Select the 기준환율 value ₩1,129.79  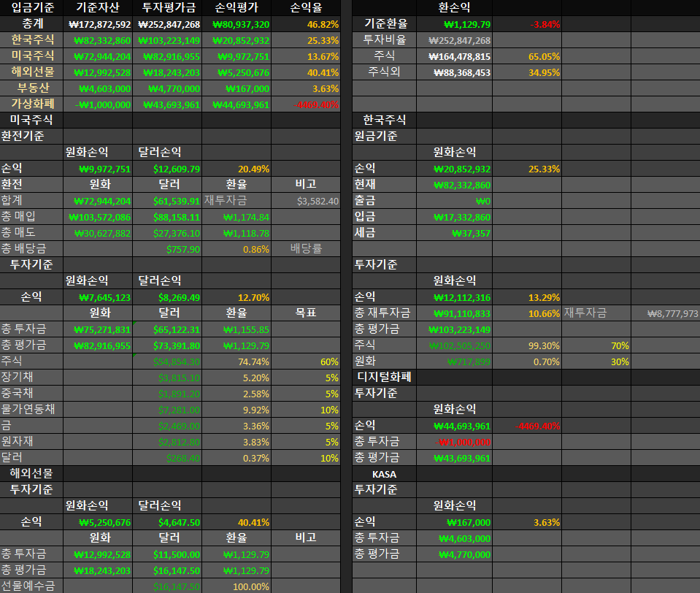[x=455, y=24]
